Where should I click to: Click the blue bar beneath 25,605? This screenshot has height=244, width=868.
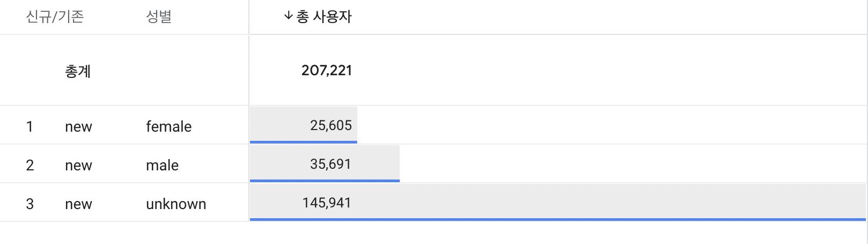pos(303,142)
